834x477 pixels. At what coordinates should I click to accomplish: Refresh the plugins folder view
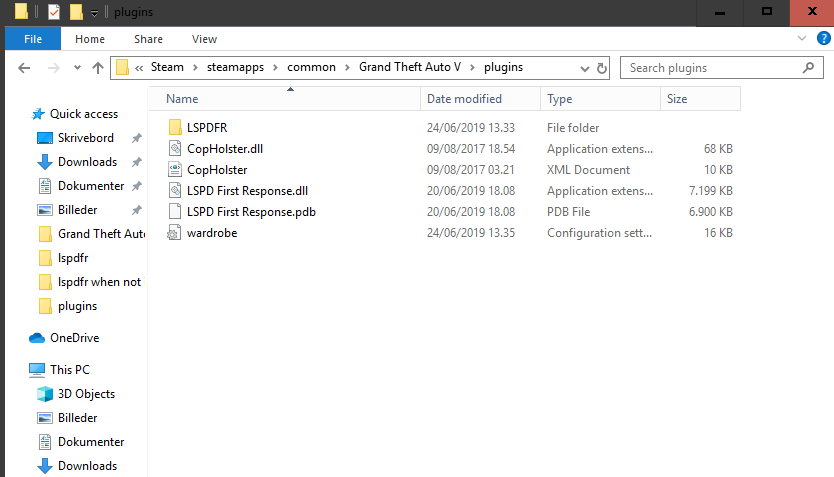coord(602,68)
